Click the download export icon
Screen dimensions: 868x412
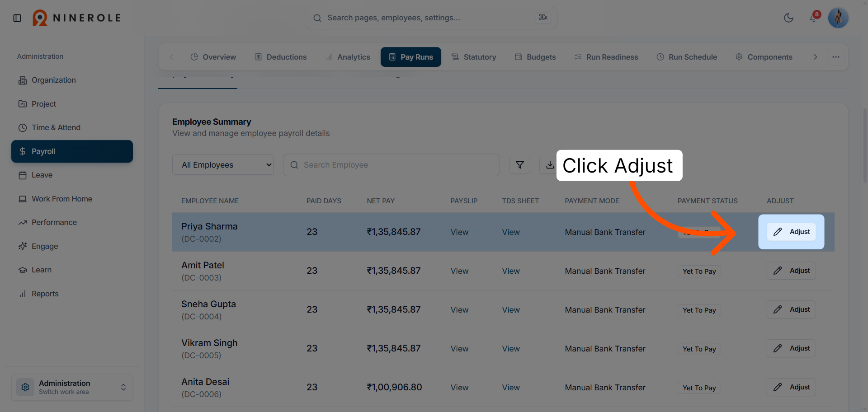(x=550, y=165)
